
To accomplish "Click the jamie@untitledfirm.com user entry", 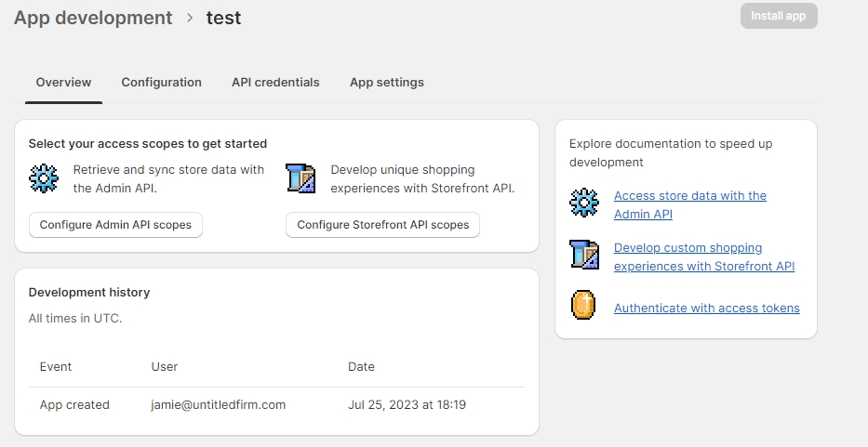I will tap(218, 405).
